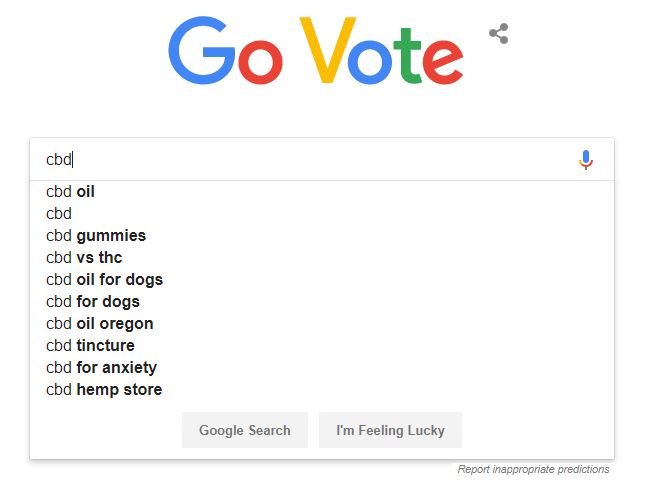Choose the 'cbd for anxiety' suggestion
Image resolution: width=647 pixels, height=503 pixels.
point(322,367)
